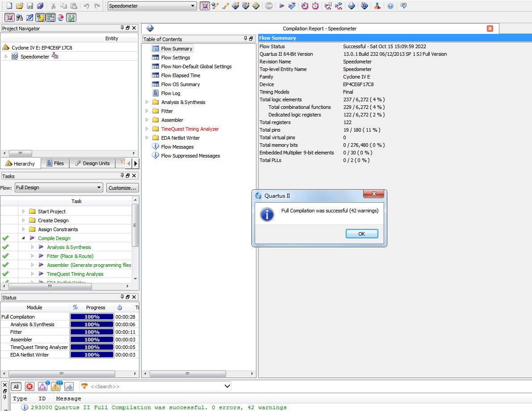This screenshot has height=411, width=532.
Task: Close the Compilation Report tab
Action: tap(490, 29)
